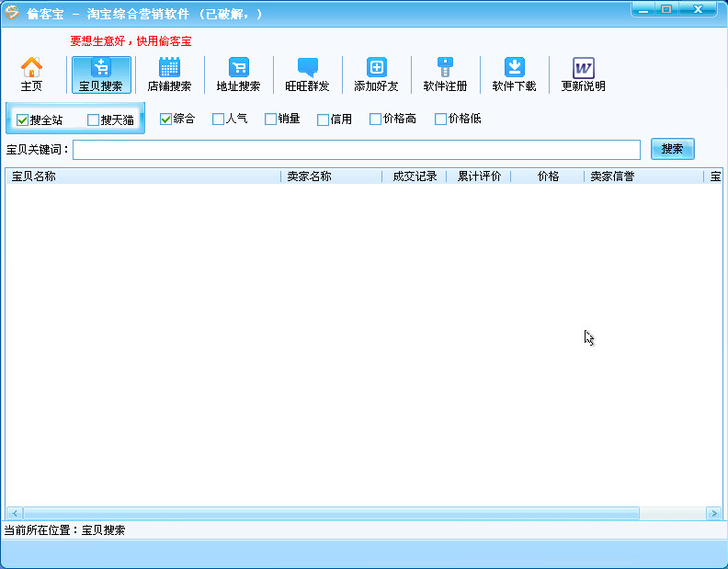
Task: Sort by 宝贝名称 column header
Action: click(143, 176)
